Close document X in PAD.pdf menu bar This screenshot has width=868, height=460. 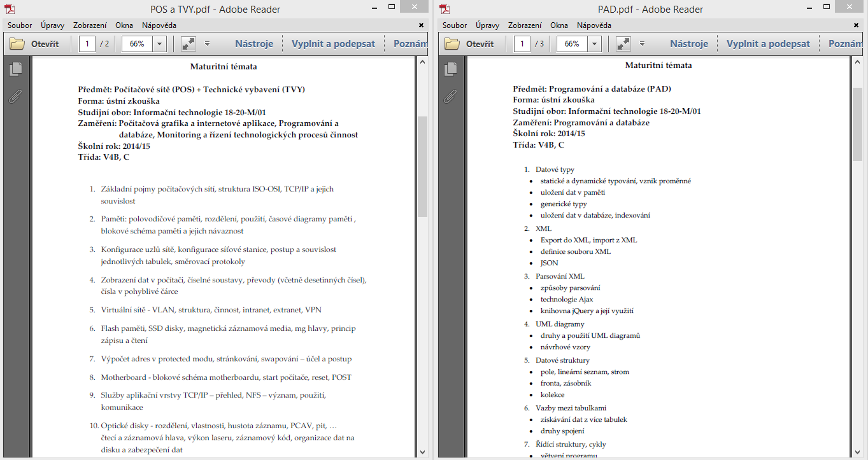coord(855,25)
